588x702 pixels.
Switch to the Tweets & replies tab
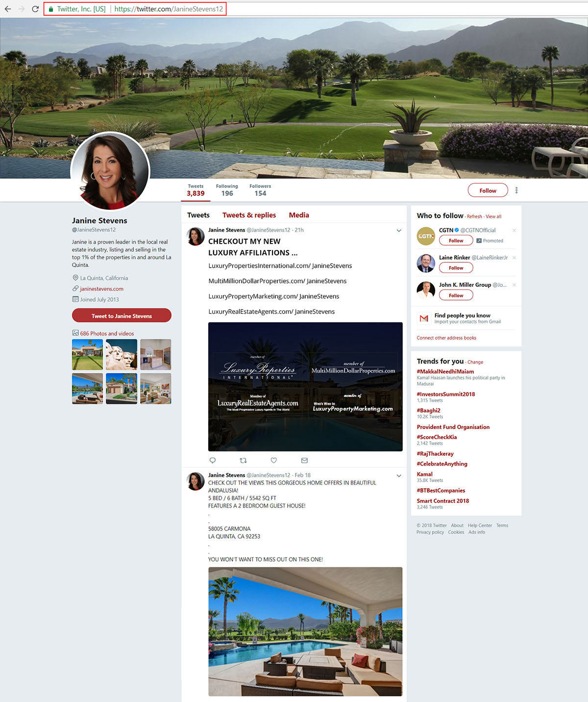pos(249,215)
